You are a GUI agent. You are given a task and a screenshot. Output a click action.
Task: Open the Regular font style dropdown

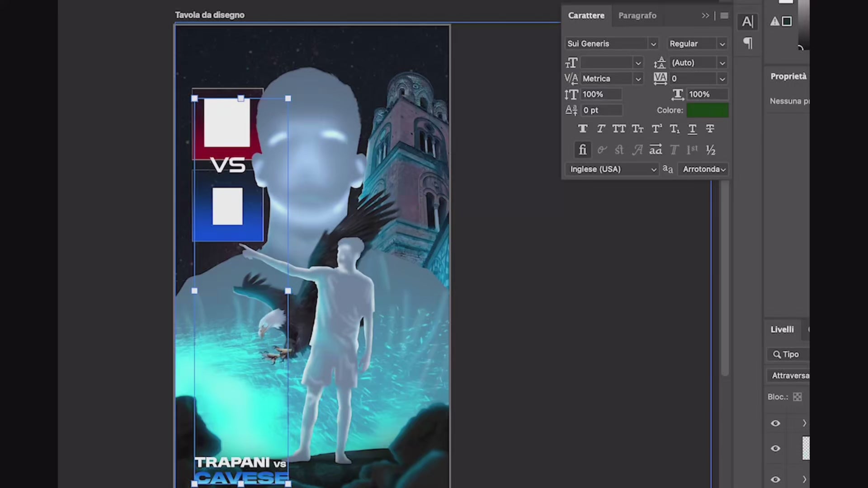722,44
